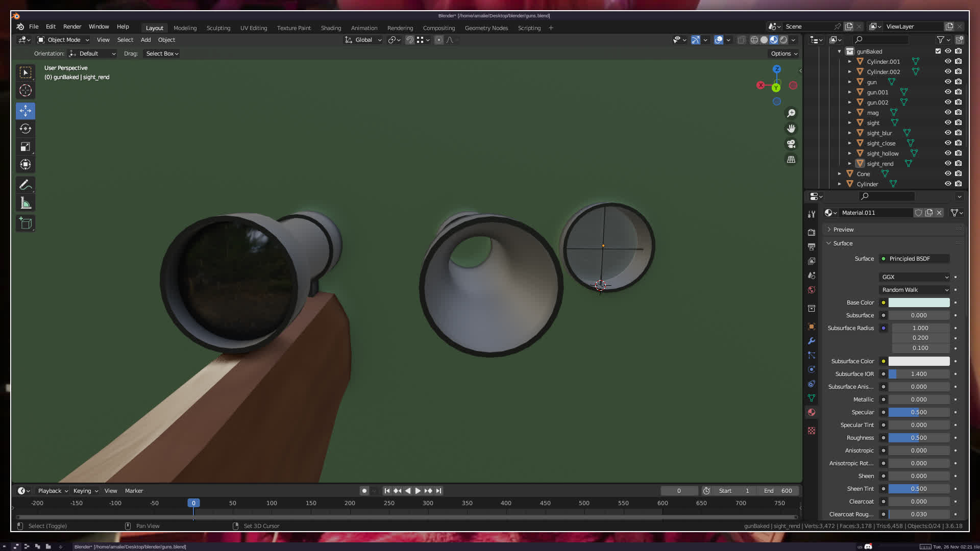980x551 pixels.
Task: Click the Options button in the viewport header
Action: [x=783, y=54]
